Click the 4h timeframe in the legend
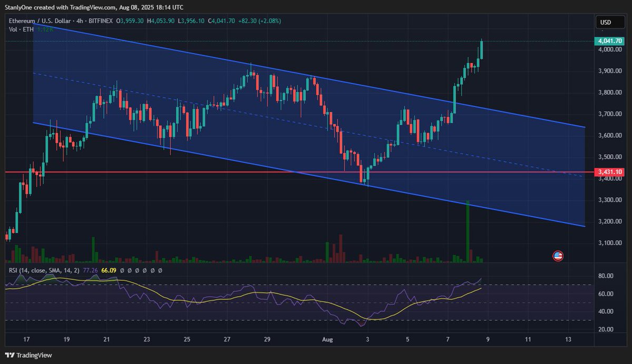The height and width of the screenshot is (364, 632). coord(78,22)
